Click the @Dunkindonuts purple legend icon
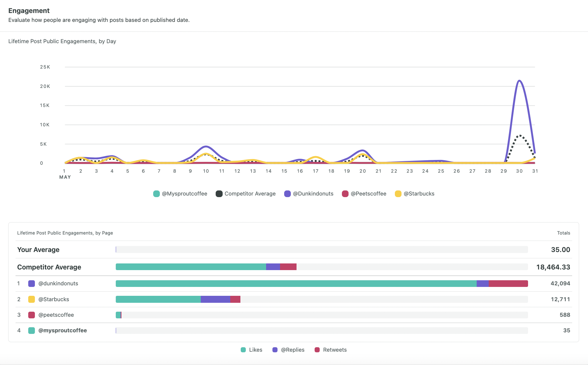588x365 pixels. [287, 194]
